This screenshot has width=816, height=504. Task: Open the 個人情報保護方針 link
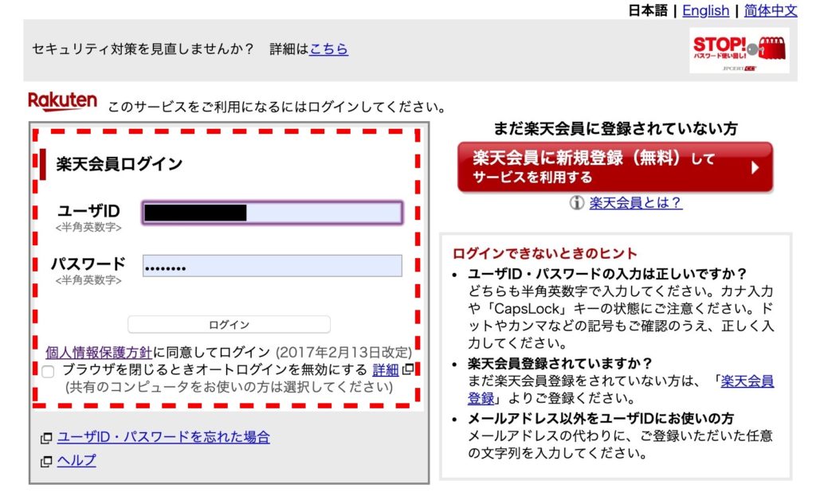click(x=99, y=351)
